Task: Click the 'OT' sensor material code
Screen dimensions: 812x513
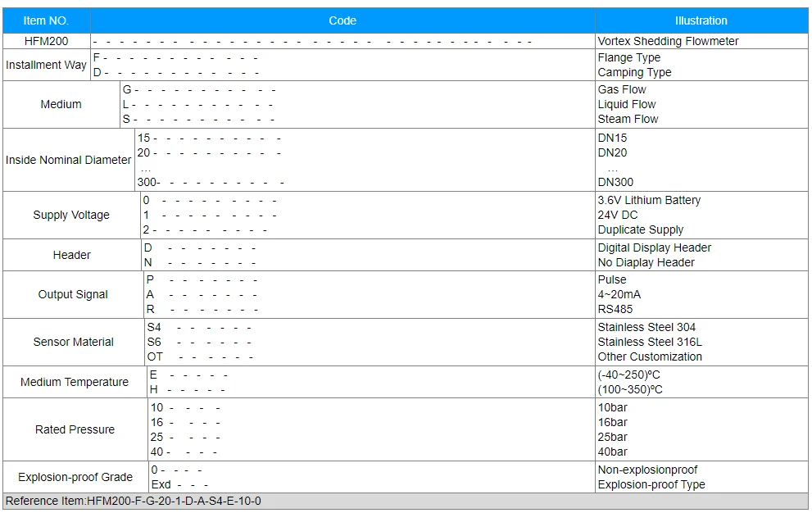Action: pyautogui.click(x=155, y=356)
